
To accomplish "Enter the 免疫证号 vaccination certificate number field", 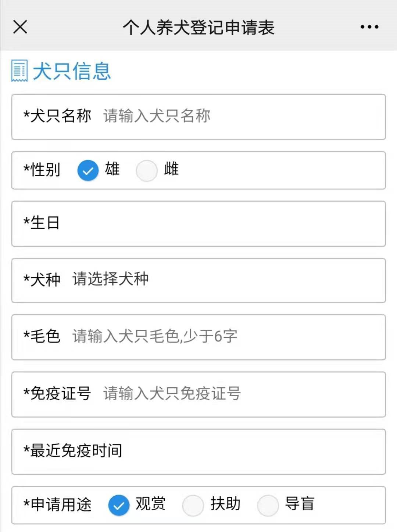I will click(x=239, y=394).
